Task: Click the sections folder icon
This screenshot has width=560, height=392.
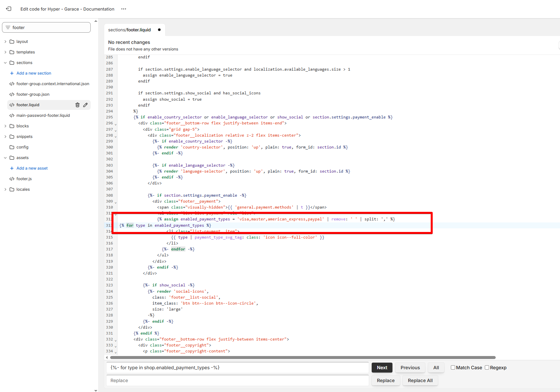Action: point(12,63)
